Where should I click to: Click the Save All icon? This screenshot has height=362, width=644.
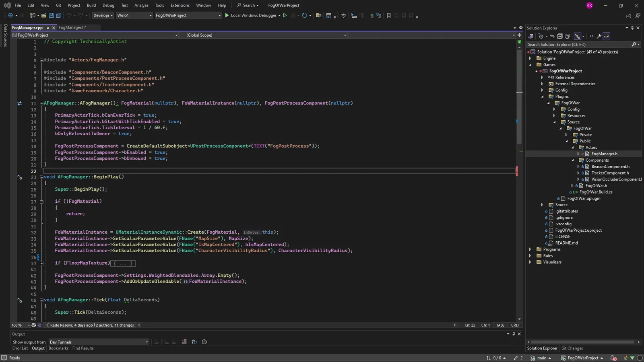(59, 15)
